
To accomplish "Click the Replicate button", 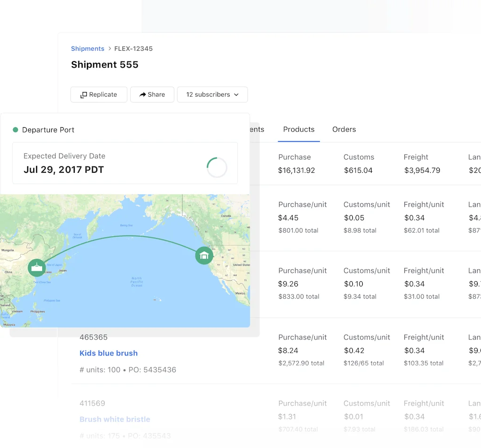I will click(99, 94).
